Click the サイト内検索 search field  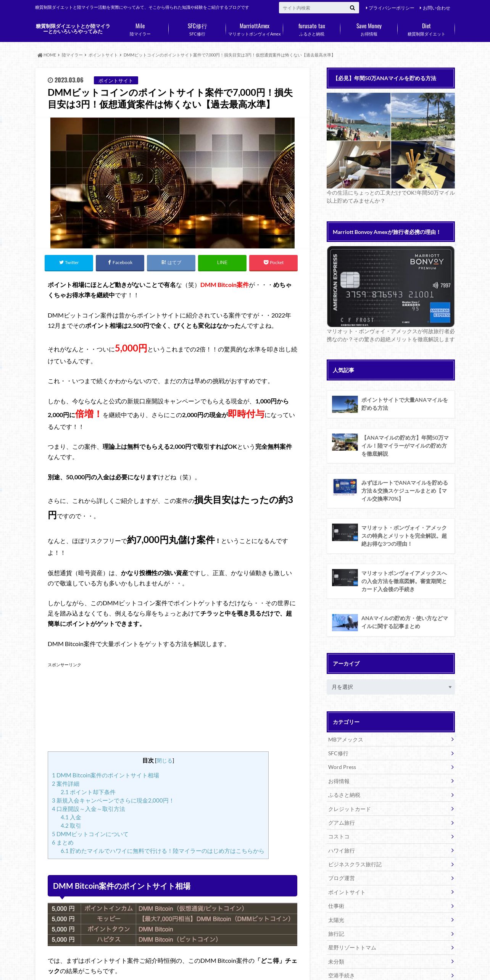pyautogui.click(x=313, y=8)
